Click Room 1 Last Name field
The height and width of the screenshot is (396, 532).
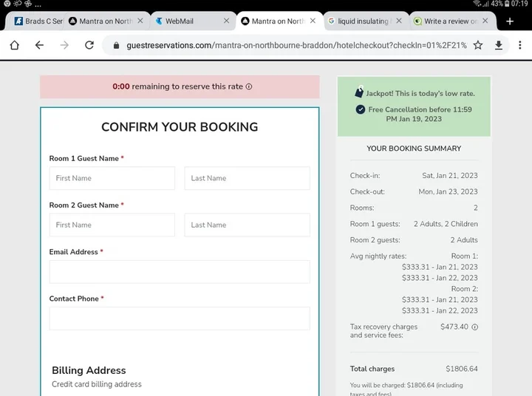coord(247,178)
